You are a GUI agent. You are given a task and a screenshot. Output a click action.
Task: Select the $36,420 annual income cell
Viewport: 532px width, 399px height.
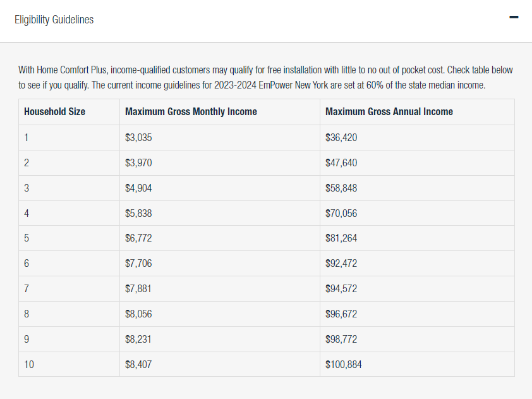341,137
